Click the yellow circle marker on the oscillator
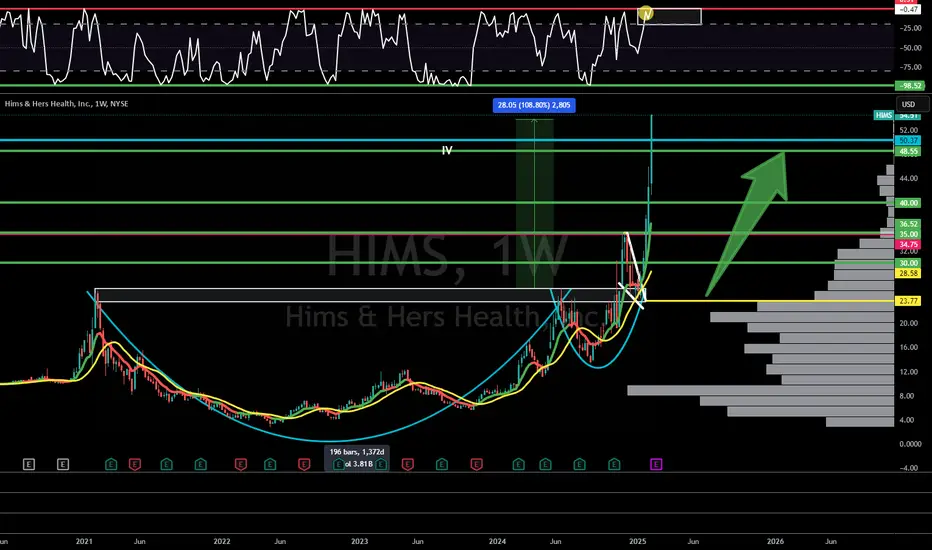932x550 pixels. coord(646,12)
